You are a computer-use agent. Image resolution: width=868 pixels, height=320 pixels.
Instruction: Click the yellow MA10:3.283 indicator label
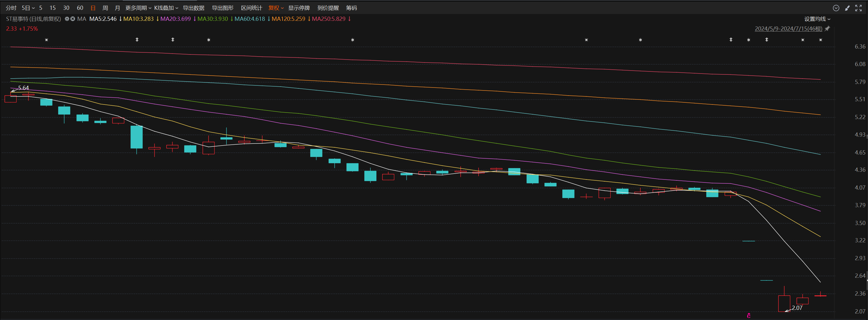click(138, 19)
